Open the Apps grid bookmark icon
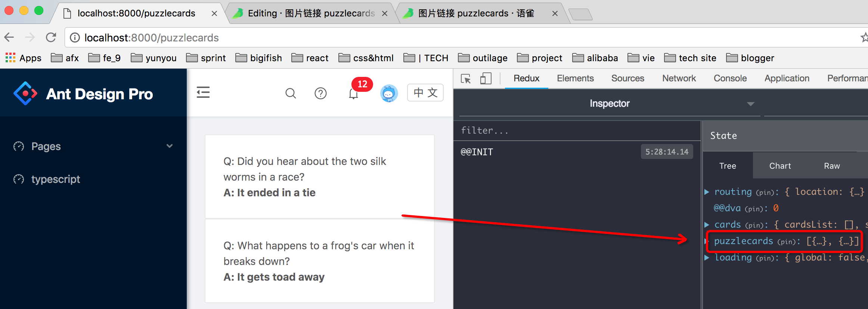The image size is (868, 309). coord(10,58)
